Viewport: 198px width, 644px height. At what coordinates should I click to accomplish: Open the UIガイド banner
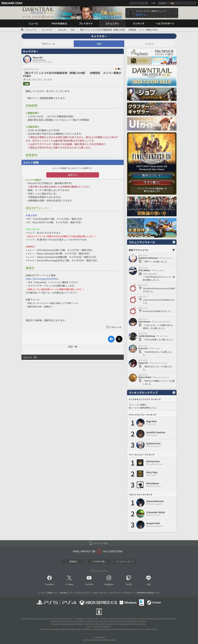point(152,124)
